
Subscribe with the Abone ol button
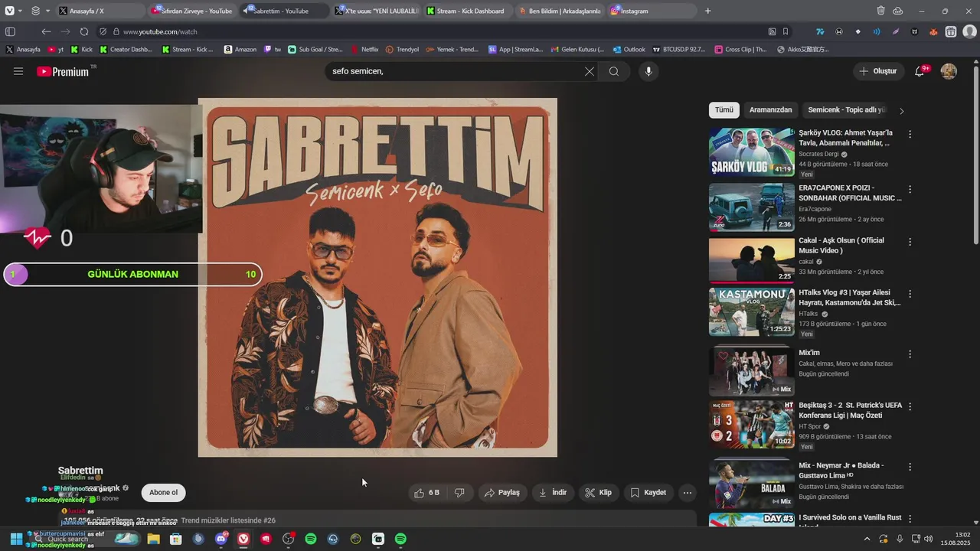163,493
